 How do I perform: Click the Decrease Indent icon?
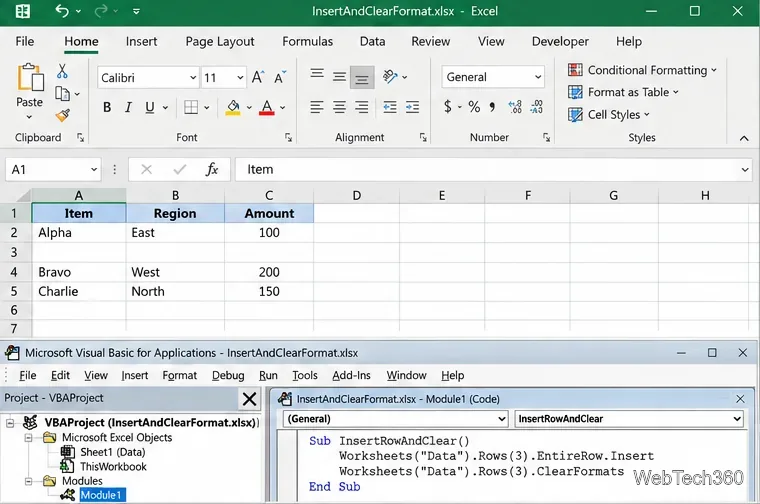click(390, 107)
